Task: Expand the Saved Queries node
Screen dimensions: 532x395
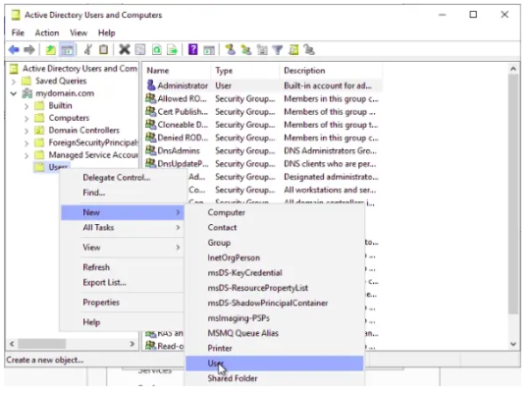Action: click(x=13, y=82)
